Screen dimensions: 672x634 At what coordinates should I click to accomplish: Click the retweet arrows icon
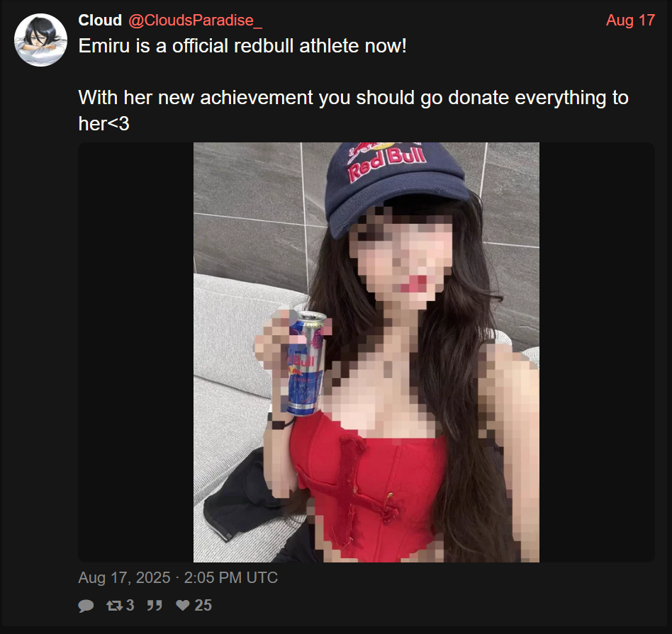(x=114, y=605)
